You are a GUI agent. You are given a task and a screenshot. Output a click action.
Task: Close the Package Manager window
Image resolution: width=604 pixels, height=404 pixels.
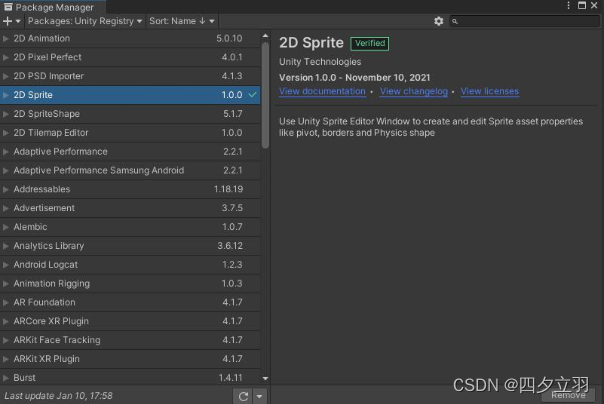[x=594, y=5]
